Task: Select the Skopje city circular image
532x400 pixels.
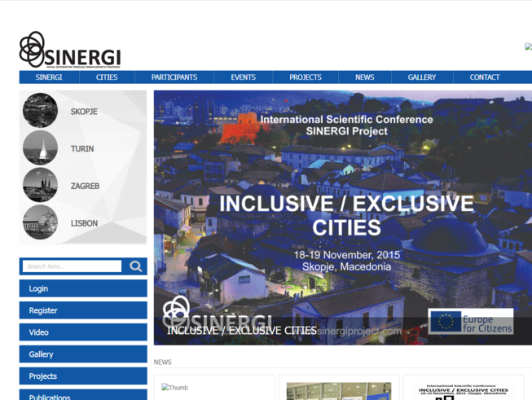Action: click(x=40, y=111)
